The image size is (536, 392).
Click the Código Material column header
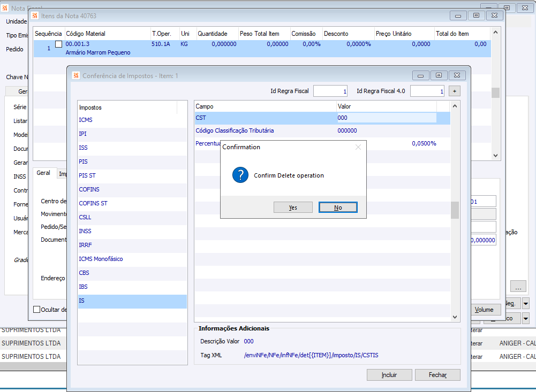pyautogui.click(x=107, y=34)
